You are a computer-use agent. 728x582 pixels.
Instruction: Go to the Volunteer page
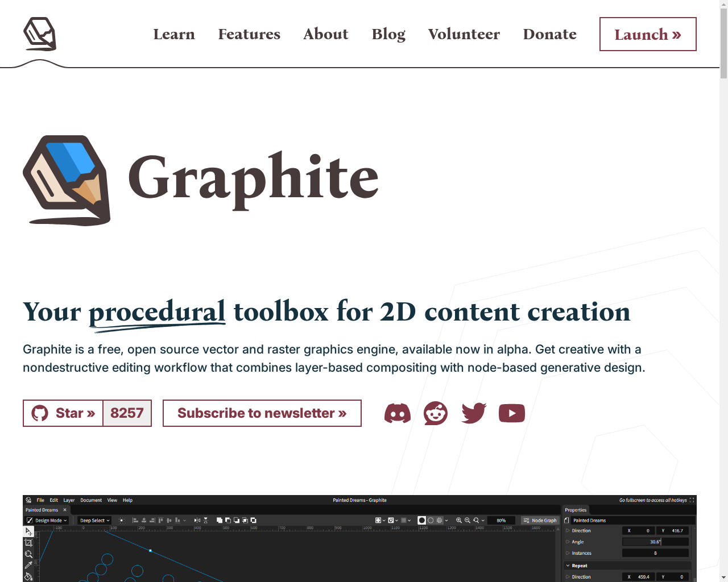[x=464, y=34]
